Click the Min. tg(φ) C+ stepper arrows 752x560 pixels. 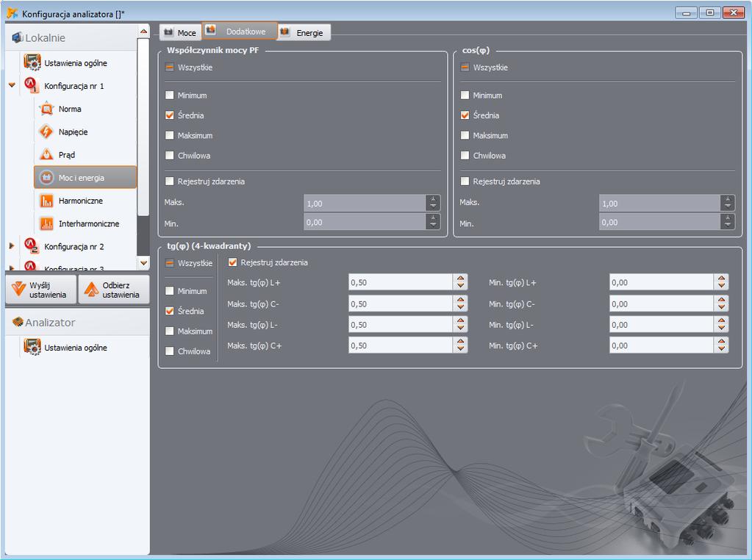[721, 345]
